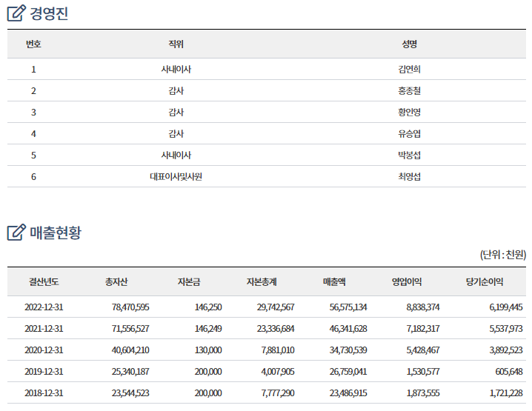Click the 매출액 column header
This screenshot has height=411, width=532.
coord(334,282)
